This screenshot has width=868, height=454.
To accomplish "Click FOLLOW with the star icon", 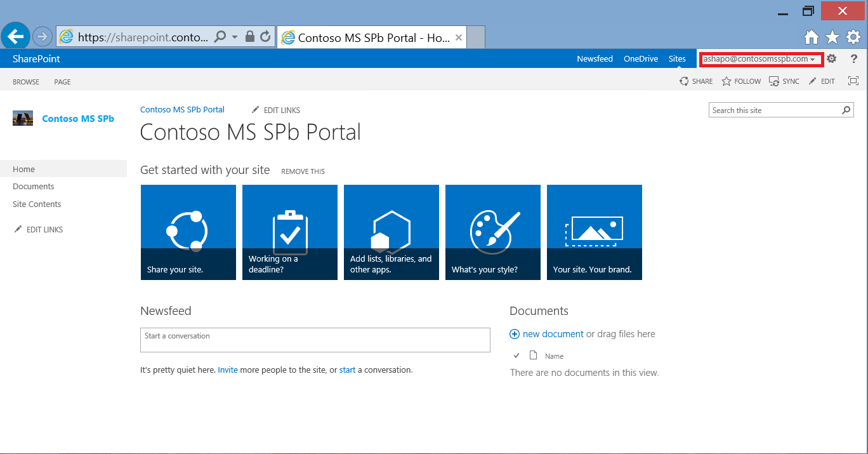I will (x=741, y=81).
